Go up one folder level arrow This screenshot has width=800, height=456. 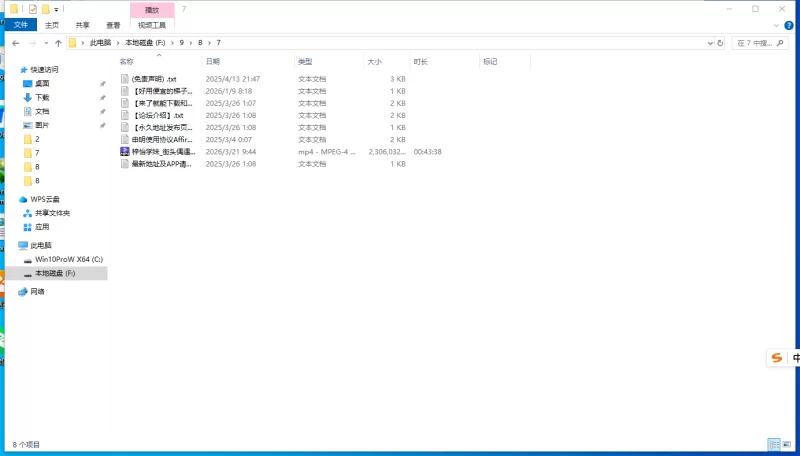(58, 43)
